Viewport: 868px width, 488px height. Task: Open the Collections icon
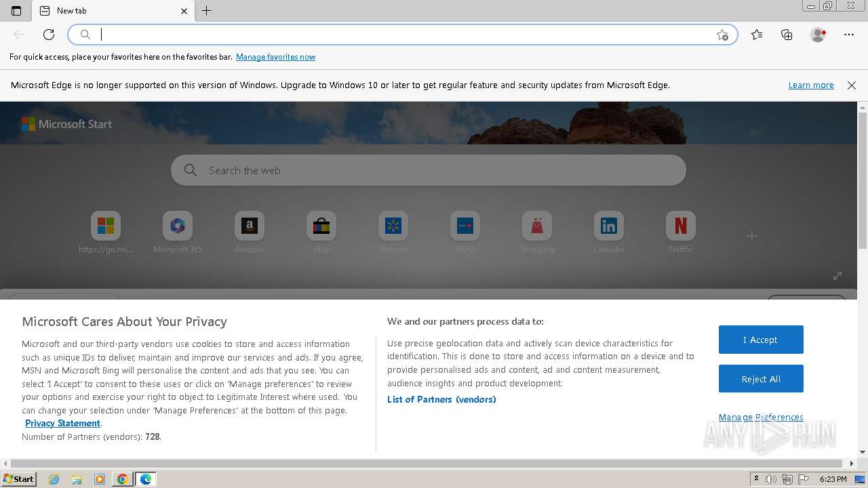(x=787, y=35)
